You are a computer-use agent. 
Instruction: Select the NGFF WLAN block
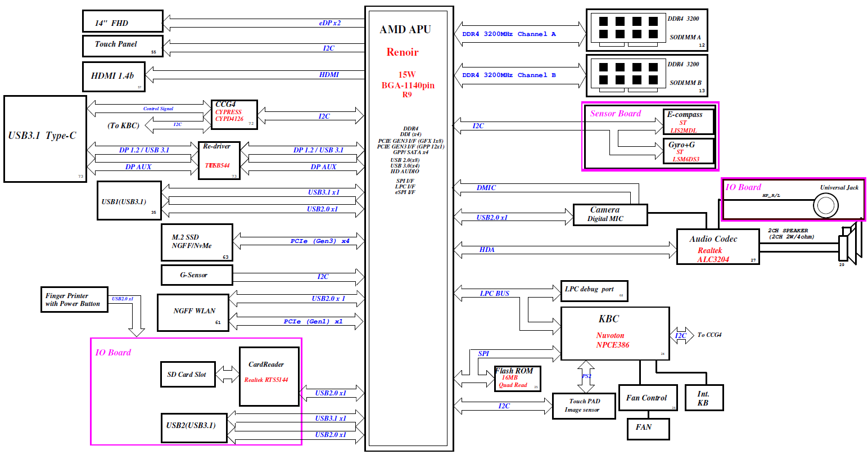[x=193, y=313]
